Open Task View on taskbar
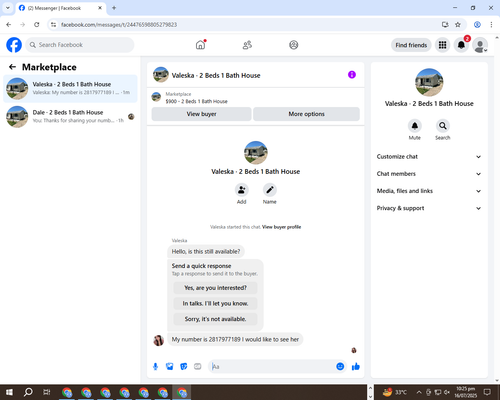 coord(47,392)
